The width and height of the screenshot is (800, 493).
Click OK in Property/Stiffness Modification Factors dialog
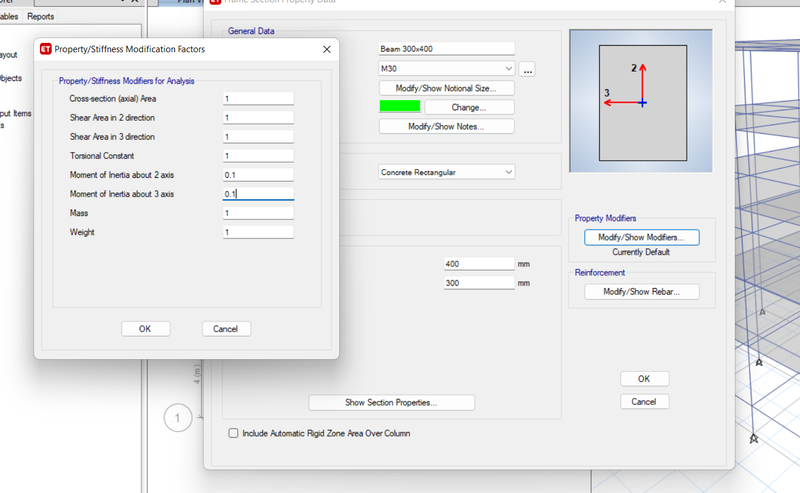click(145, 329)
